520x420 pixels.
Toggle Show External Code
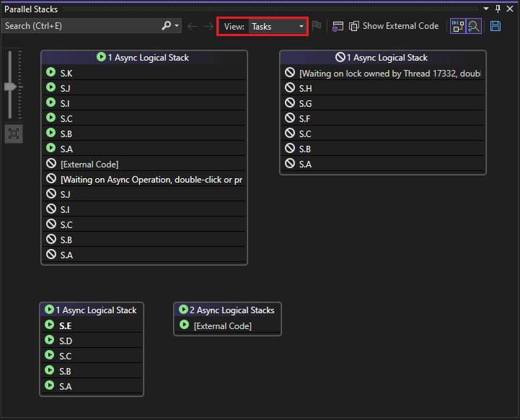(x=394, y=26)
